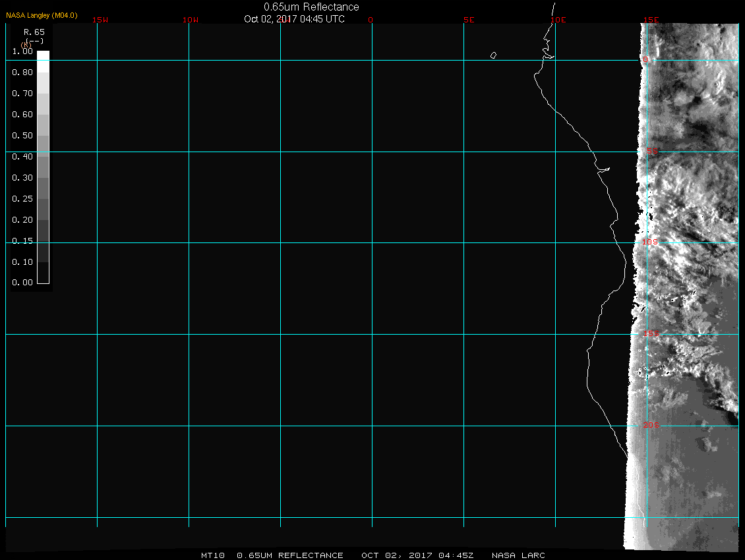This screenshot has width=745, height=560.
Task: Click the 15S latitude label
Action: click(651, 334)
